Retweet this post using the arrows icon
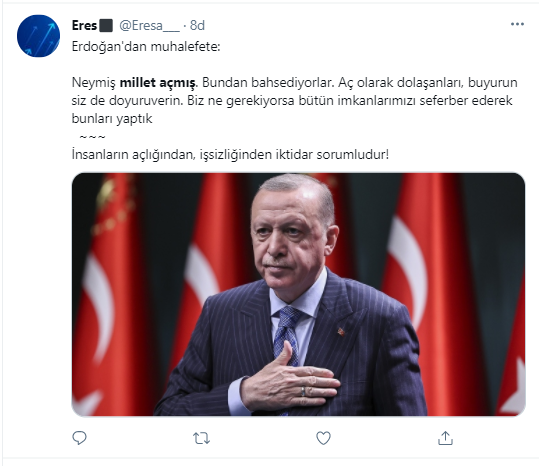Image resolution: width=539 pixels, height=466 pixels. (x=201, y=439)
